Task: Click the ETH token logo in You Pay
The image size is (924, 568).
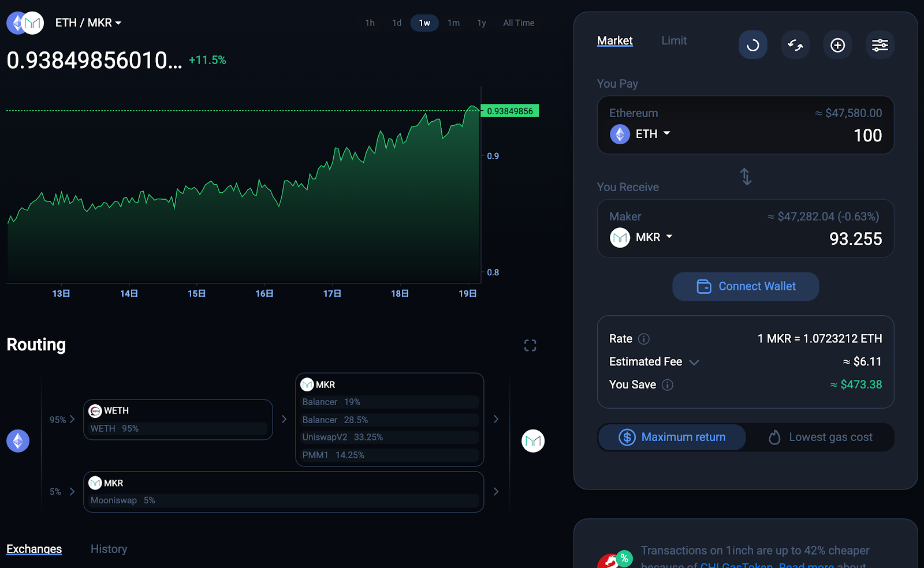Action: coord(620,134)
